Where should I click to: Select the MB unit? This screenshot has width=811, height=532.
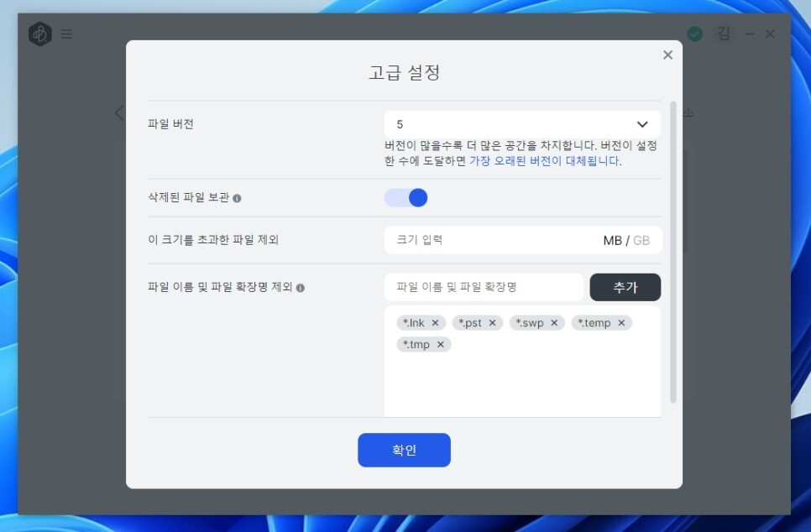pyautogui.click(x=612, y=241)
